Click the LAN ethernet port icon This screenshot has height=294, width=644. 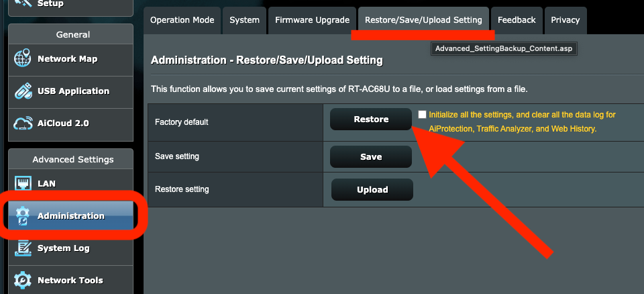[22, 183]
